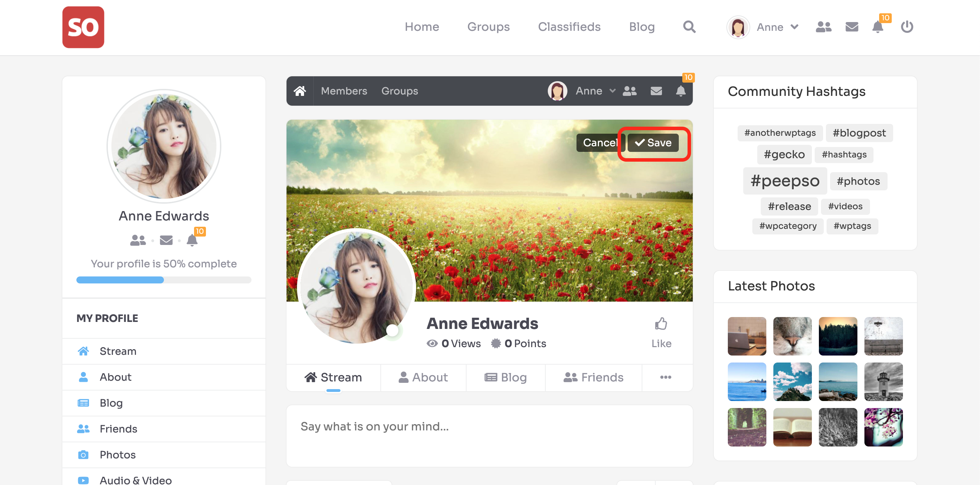Open friend requests icon in top header
Image resolution: width=980 pixels, height=485 pixels.
click(x=823, y=27)
